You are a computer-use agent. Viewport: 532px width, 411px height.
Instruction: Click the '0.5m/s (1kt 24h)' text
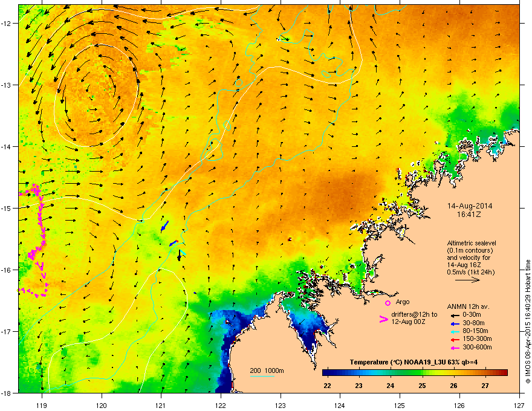tap(470, 272)
